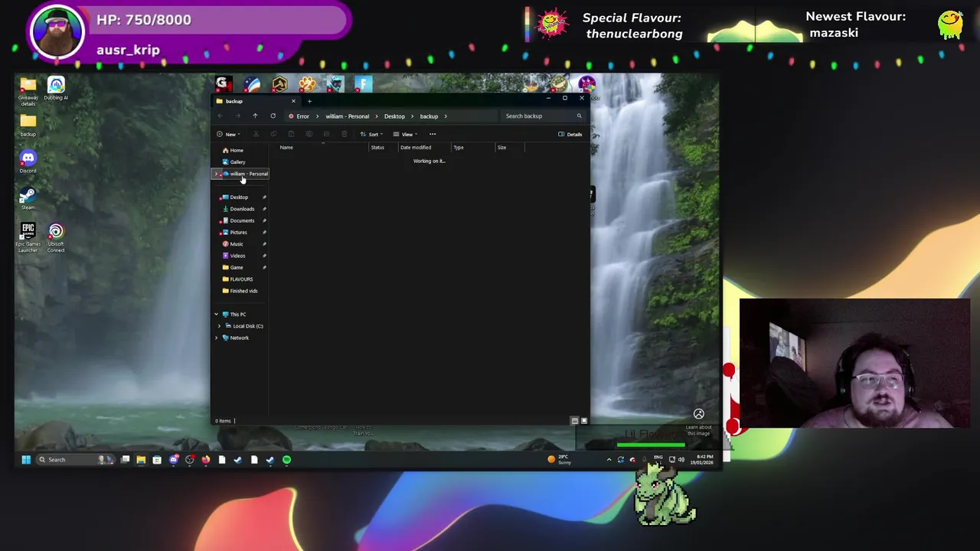The image size is (980, 551).
Task: Click the Paste icon in Explorer toolbar
Action: coord(291,134)
